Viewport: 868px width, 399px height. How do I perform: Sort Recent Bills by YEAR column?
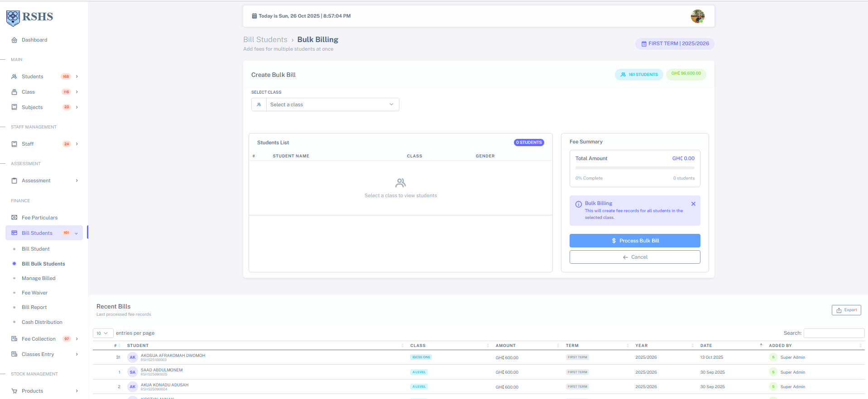tap(664, 346)
